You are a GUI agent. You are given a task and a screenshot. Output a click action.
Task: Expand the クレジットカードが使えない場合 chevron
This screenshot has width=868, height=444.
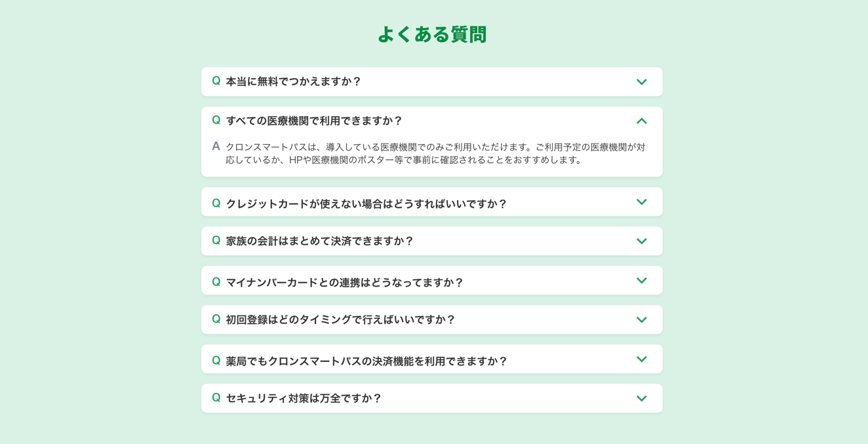(x=642, y=202)
